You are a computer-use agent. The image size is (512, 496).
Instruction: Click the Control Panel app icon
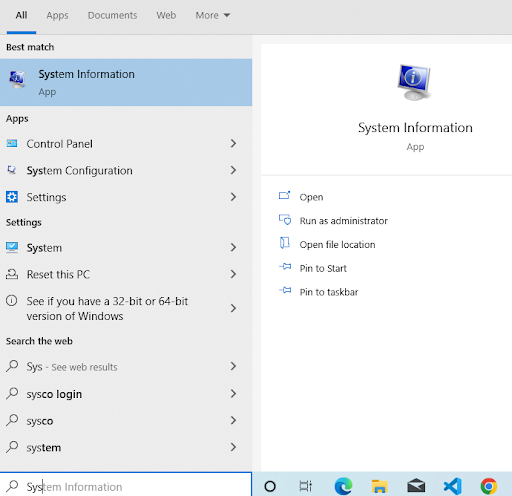tap(12, 144)
